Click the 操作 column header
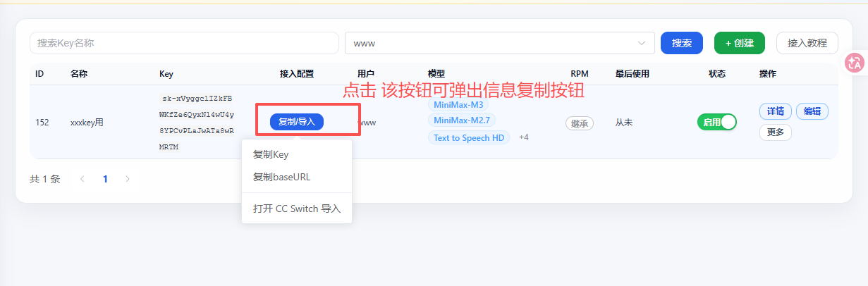868x286 pixels. (768, 74)
